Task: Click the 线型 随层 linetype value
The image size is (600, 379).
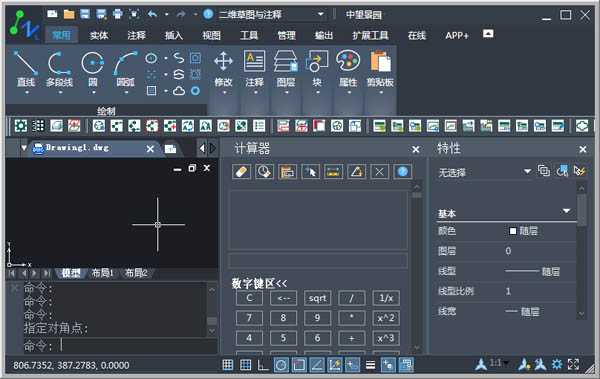Action: (x=533, y=271)
